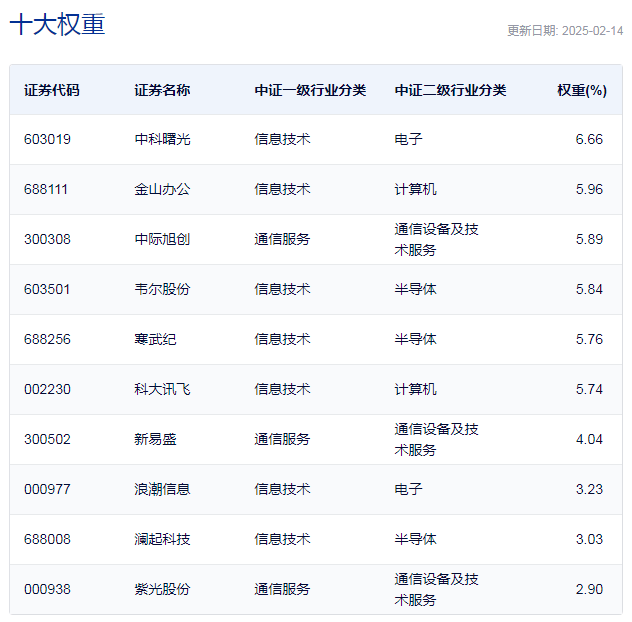The height and width of the screenshot is (622, 632).
Task: Select stock code 603501
Action: coord(47,289)
